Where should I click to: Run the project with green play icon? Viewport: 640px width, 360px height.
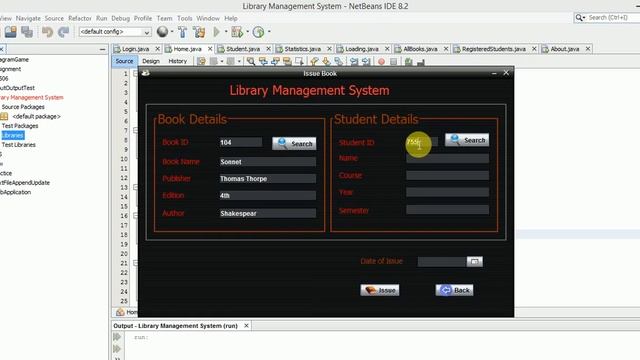(217, 31)
